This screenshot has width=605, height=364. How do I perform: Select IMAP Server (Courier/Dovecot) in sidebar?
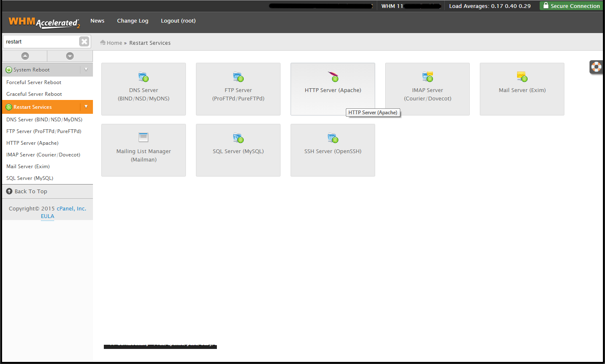pyautogui.click(x=44, y=155)
